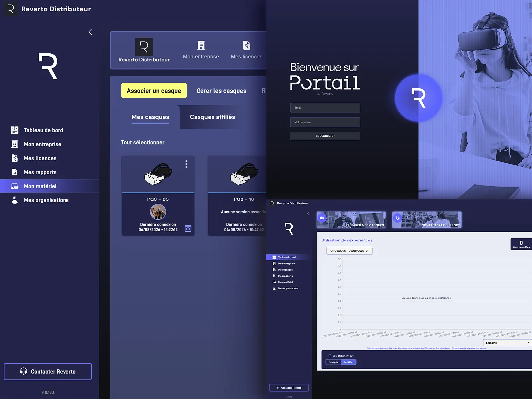Screen dimensions: 532x399
Task: Click the Mot de passe field
Action: [x=325, y=122]
